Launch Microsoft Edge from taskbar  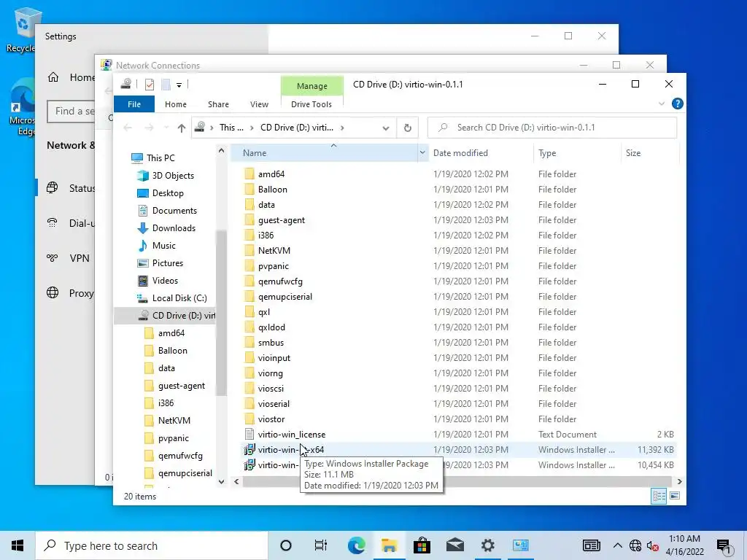click(x=356, y=545)
